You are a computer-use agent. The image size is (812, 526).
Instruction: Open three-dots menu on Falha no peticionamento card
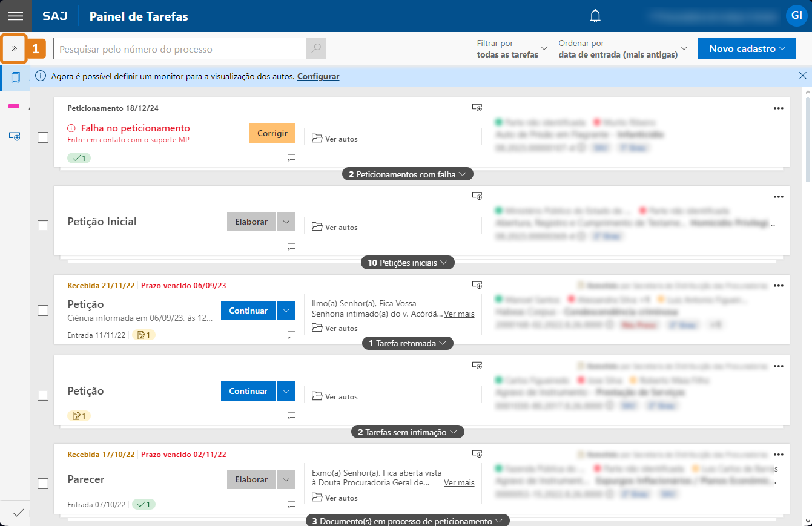pyautogui.click(x=778, y=108)
